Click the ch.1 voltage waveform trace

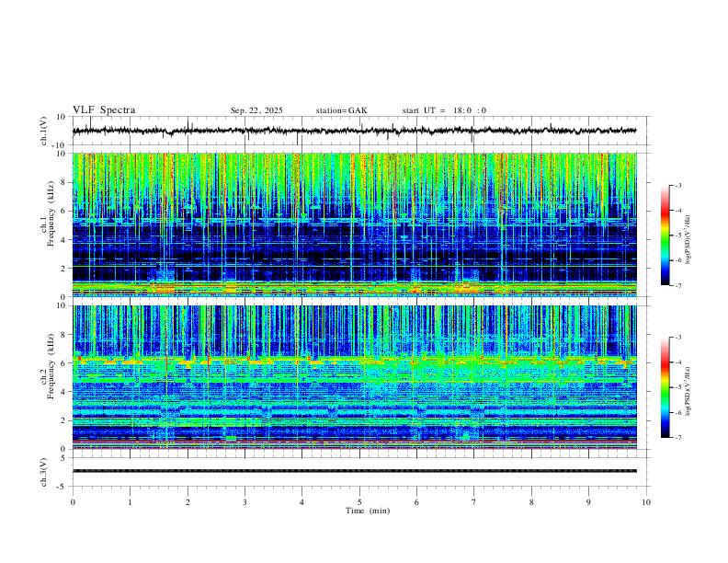[354, 131]
